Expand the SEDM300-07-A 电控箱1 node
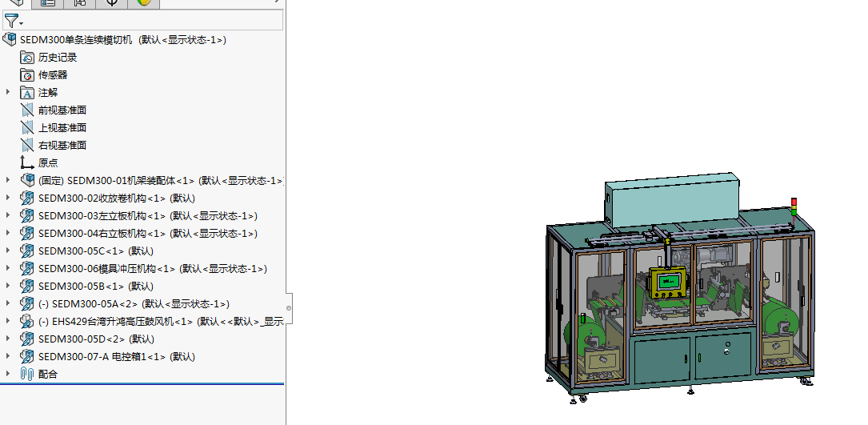 tap(8, 356)
